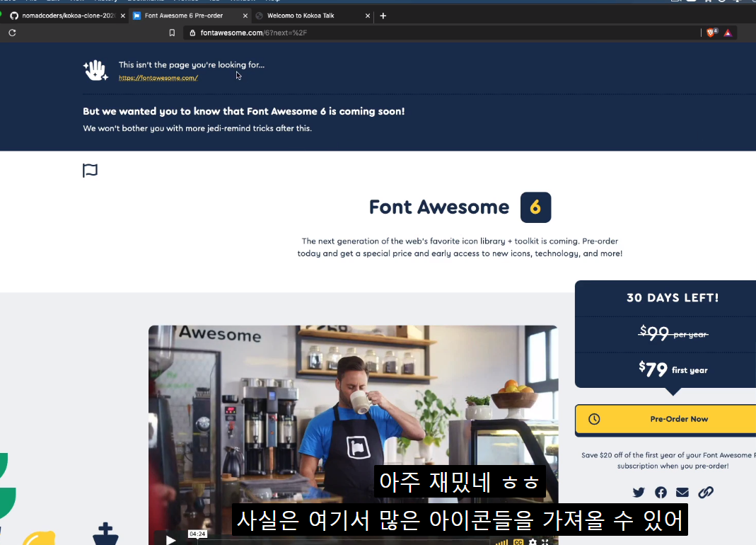Adjust the video volume bars

tap(502, 542)
